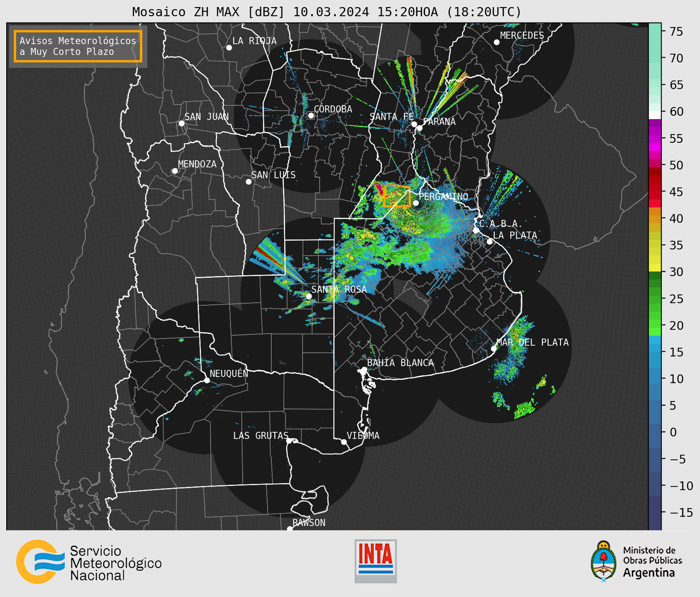Click the SANTA ROSA city marker dot
This screenshot has width=700, height=597.
(309, 296)
